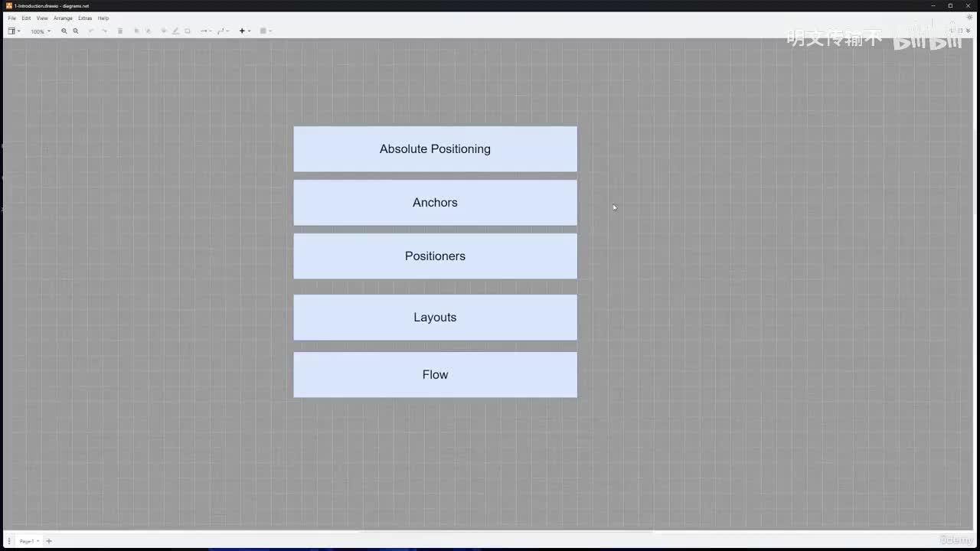Click the line color pencil icon
This screenshot has height=551, width=980.
[175, 31]
